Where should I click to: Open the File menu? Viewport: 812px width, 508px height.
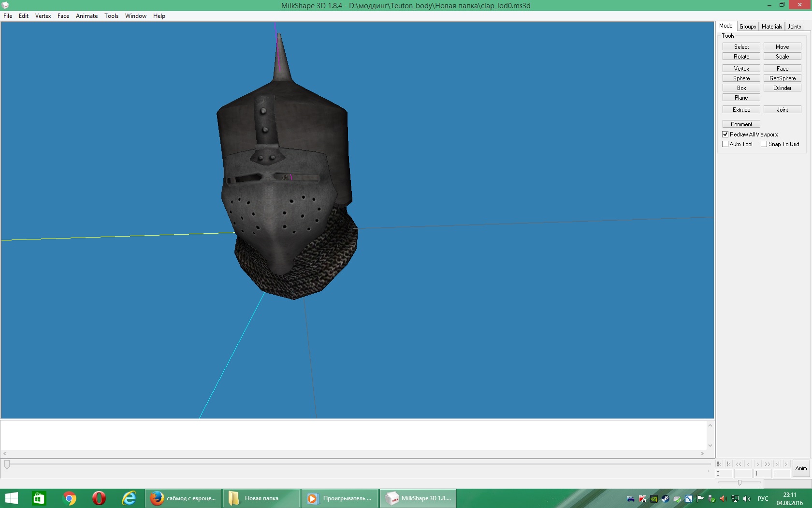coord(8,16)
